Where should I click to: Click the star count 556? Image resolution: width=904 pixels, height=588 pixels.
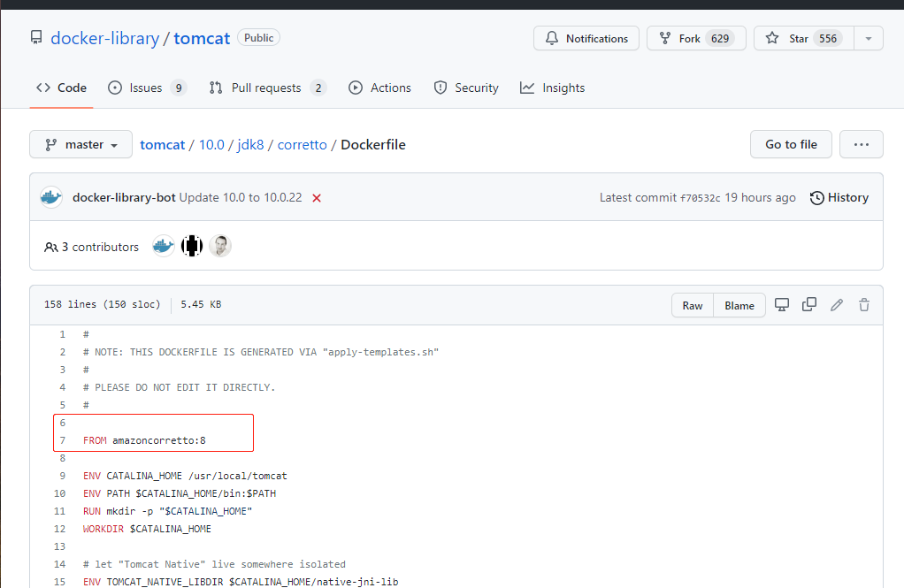828,39
